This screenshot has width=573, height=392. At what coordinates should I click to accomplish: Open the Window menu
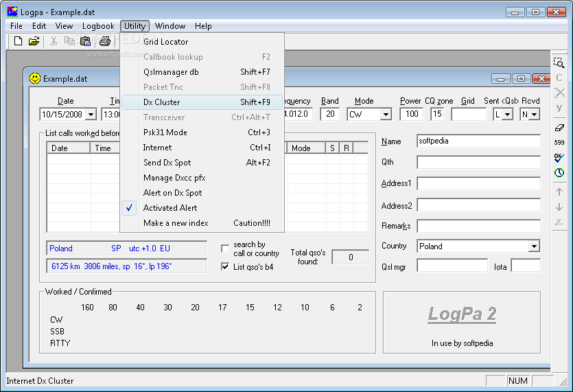(x=170, y=26)
